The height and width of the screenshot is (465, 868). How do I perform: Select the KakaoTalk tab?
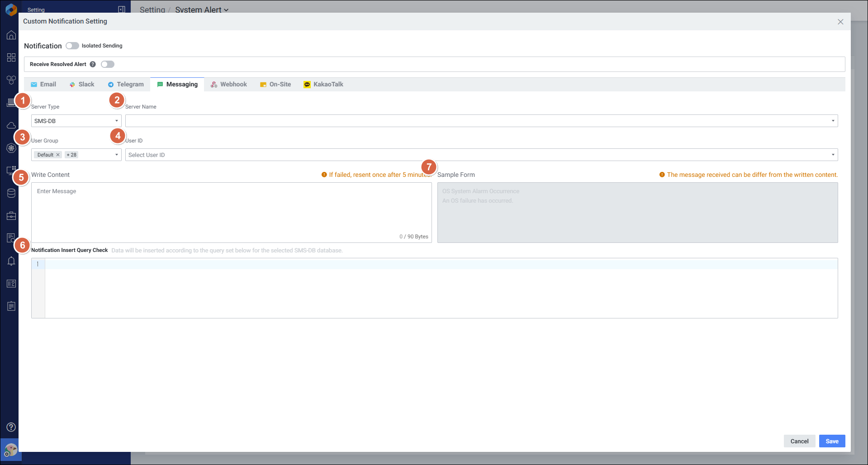pos(323,85)
